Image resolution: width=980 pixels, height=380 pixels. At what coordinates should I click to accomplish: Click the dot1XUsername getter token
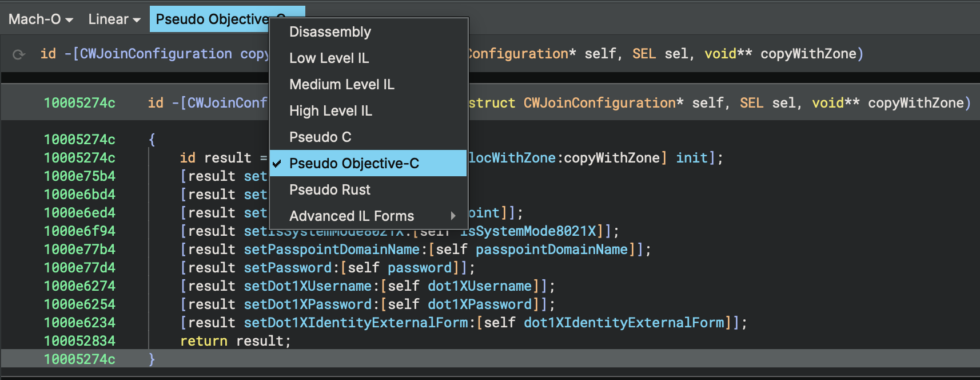pos(479,286)
